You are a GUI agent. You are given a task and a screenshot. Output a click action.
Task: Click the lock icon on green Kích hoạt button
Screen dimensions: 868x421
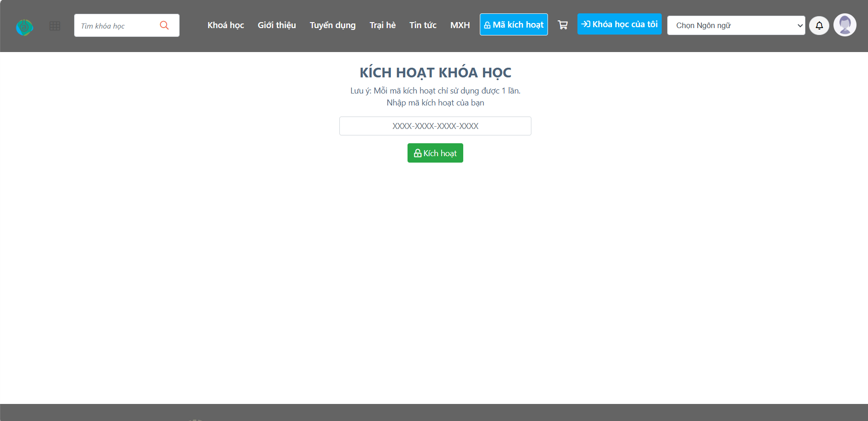point(417,153)
